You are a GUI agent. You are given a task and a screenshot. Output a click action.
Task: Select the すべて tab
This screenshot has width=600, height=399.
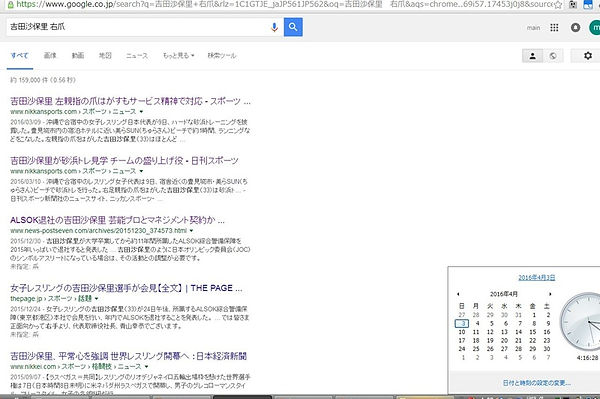point(20,55)
